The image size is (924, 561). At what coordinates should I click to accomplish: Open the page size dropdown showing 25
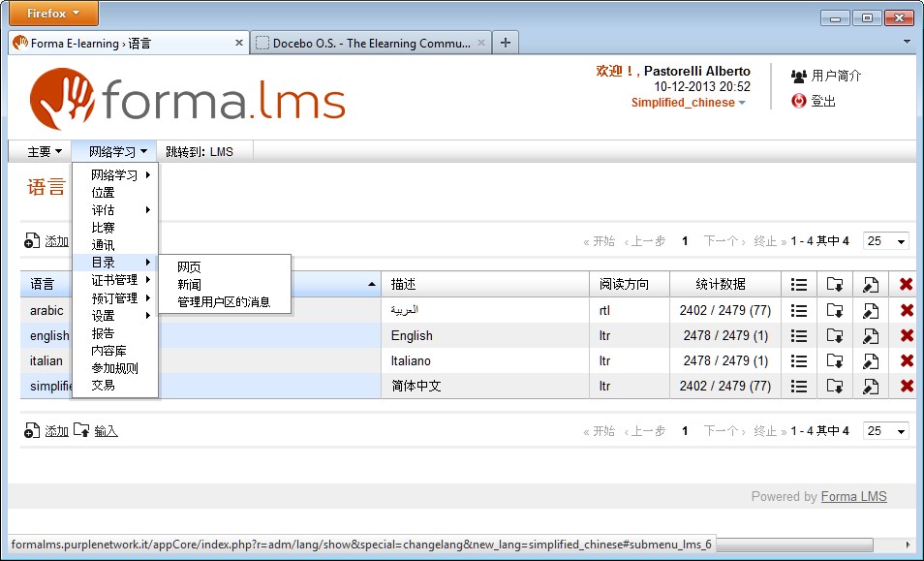(884, 240)
